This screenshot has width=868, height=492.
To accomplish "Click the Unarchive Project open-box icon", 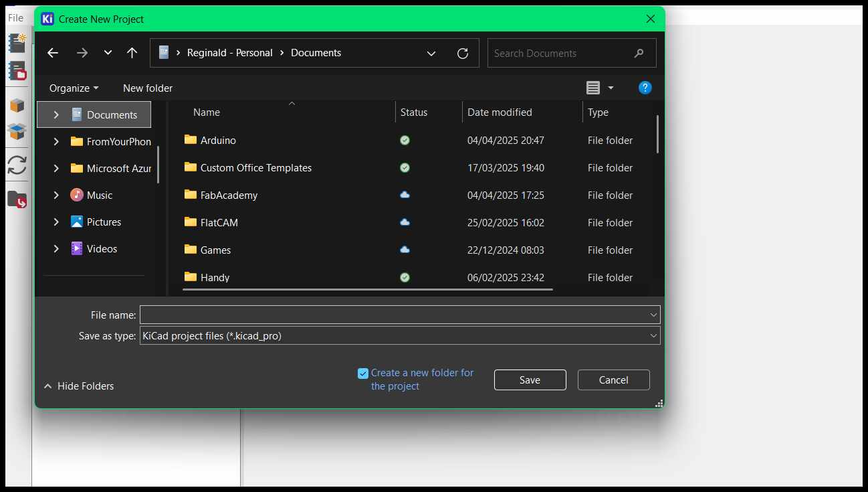I will 17,131.
